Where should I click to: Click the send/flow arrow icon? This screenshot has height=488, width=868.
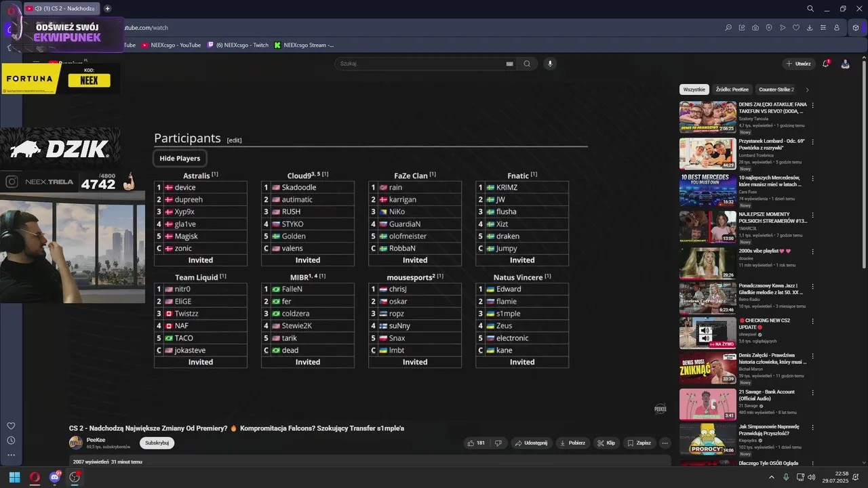point(783,28)
